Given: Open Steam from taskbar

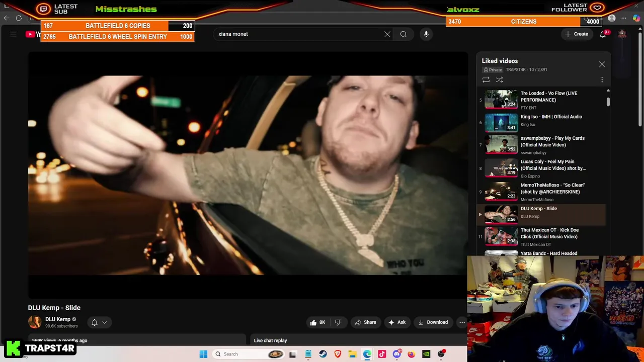Looking at the screenshot, I should pos(323,354).
